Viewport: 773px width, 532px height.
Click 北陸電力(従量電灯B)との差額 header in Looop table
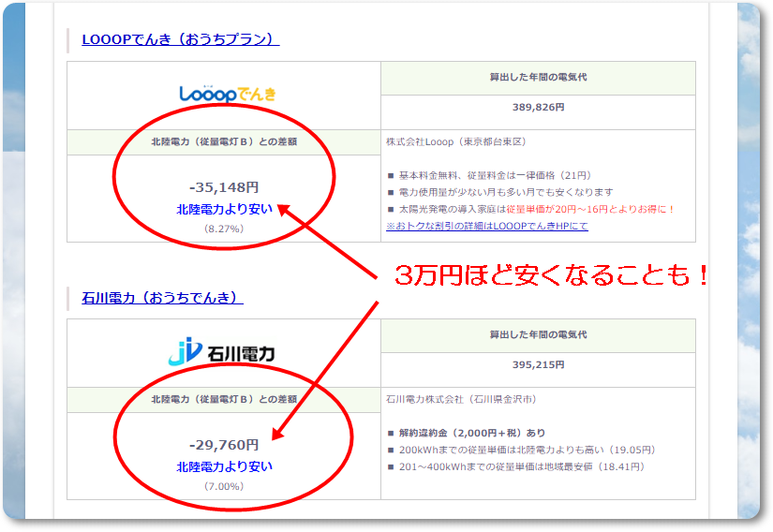pyautogui.click(x=224, y=141)
